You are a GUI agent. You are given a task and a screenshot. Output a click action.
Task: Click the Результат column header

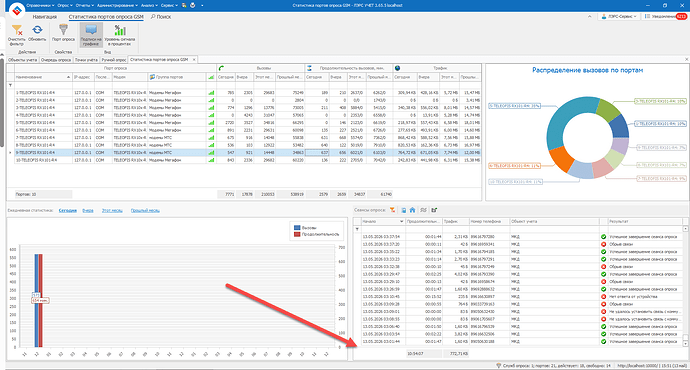[645, 222]
